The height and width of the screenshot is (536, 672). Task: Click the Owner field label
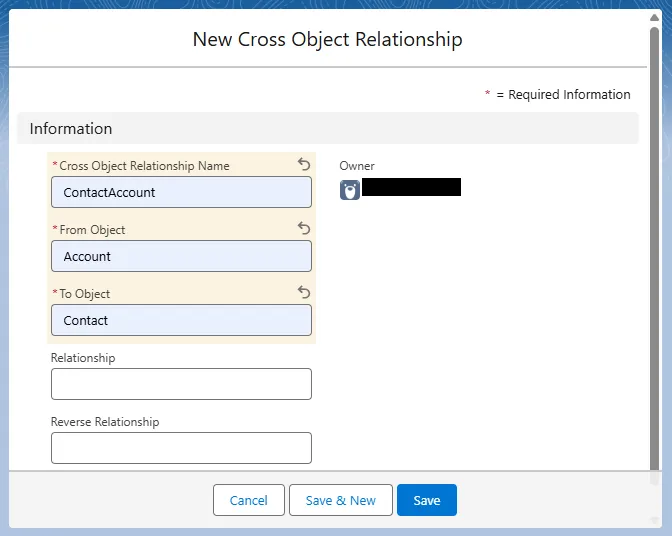tap(357, 166)
